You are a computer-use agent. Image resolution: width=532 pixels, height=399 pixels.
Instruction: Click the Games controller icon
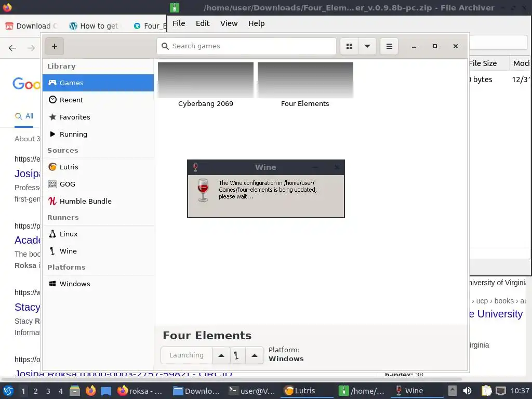pos(52,83)
